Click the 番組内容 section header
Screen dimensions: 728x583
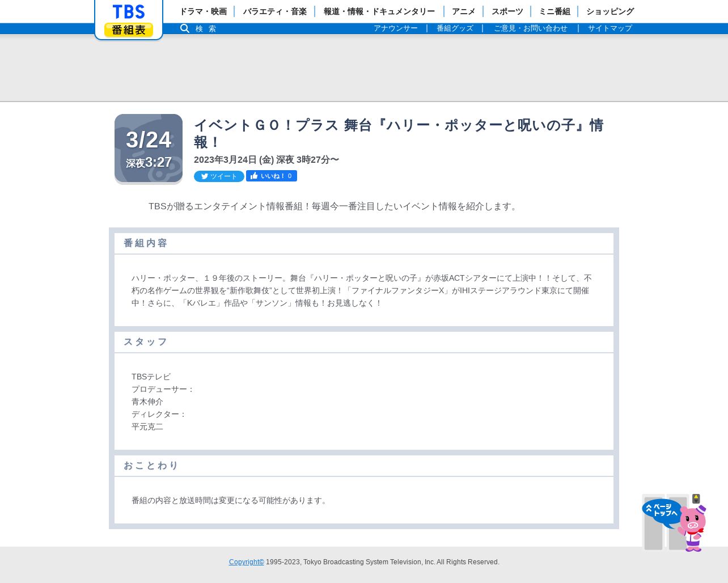point(364,243)
